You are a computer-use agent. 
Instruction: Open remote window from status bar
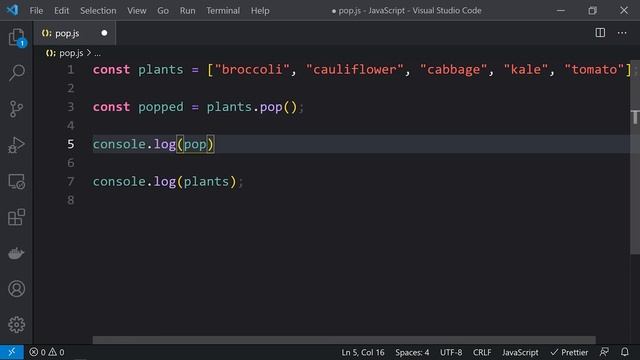click(x=12, y=352)
